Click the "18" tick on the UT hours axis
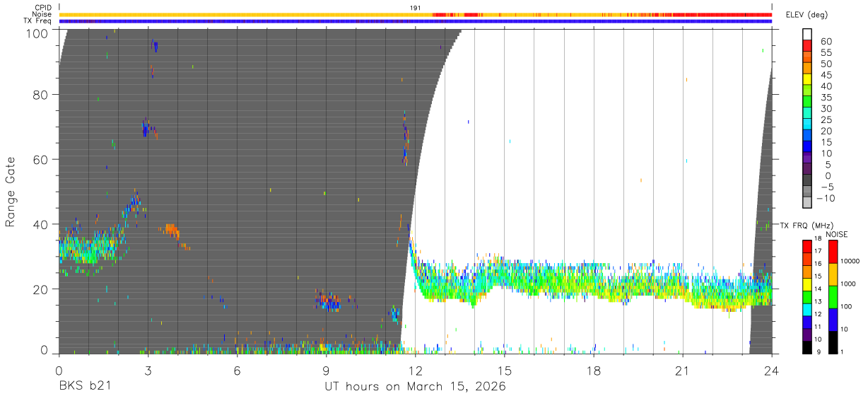The height and width of the screenshot is (401, 868). [593, 371]
